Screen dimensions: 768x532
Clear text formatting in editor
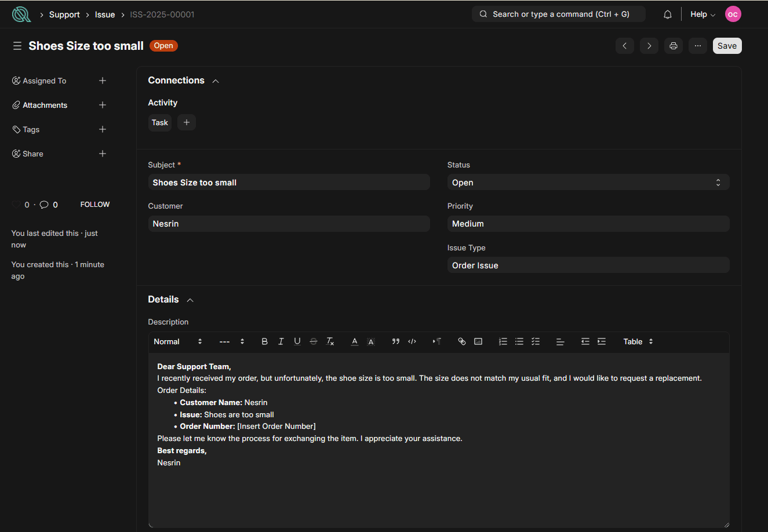click(330, 341)
